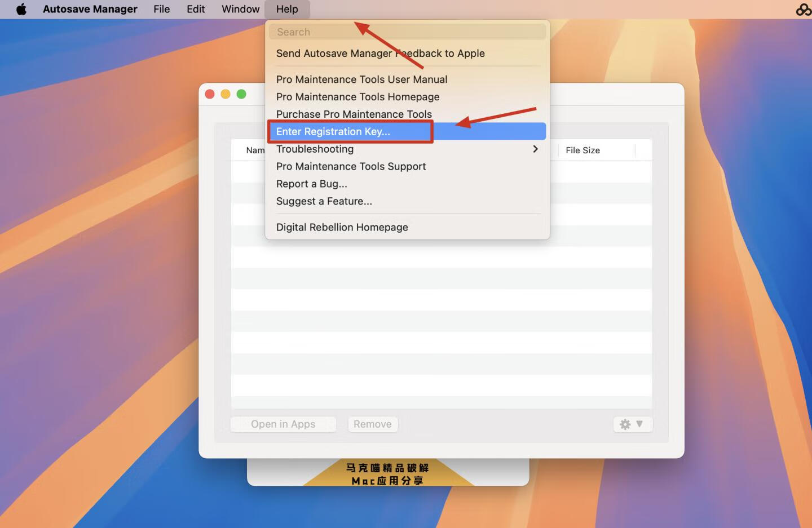The image size is (812, 528).
Task: Open Pro Maintenance Tools Support
Action: click(x=407, y=166)
